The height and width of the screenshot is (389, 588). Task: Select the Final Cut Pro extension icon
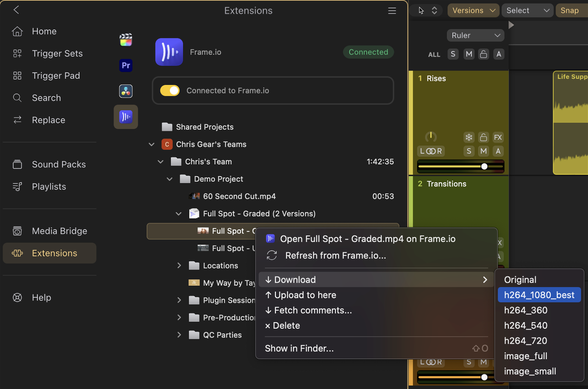[126, 40]
